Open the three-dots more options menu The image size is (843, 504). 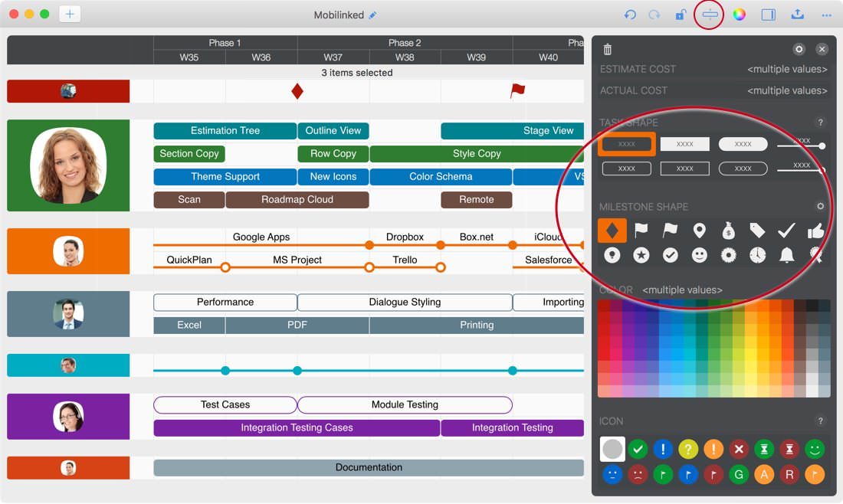point(826,15)
